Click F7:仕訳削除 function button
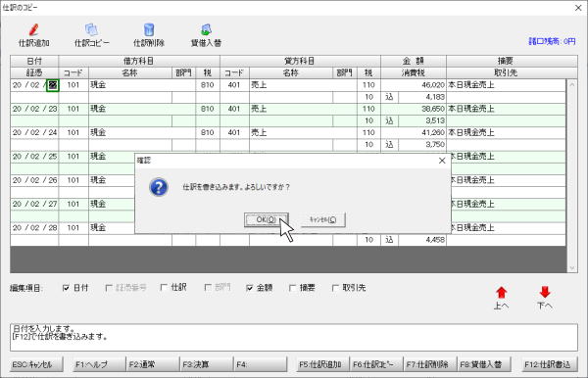This screenshot has width=588, height=378. pos(430,364)
